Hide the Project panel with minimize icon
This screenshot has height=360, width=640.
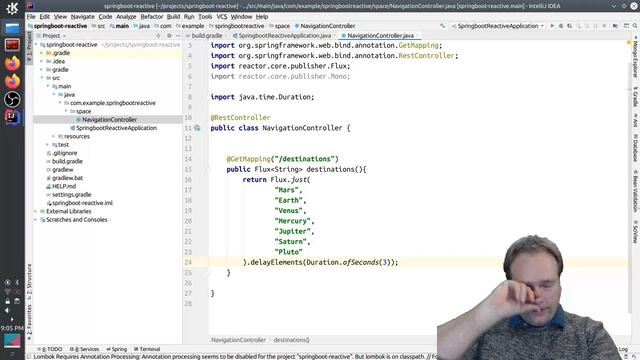[178, 36]
